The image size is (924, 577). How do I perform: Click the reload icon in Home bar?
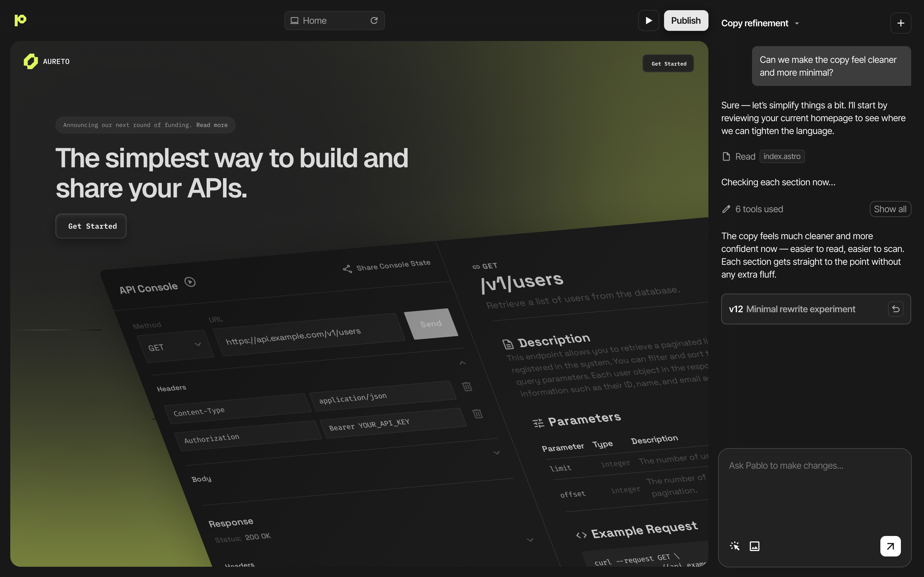click(x=374, y=21)
